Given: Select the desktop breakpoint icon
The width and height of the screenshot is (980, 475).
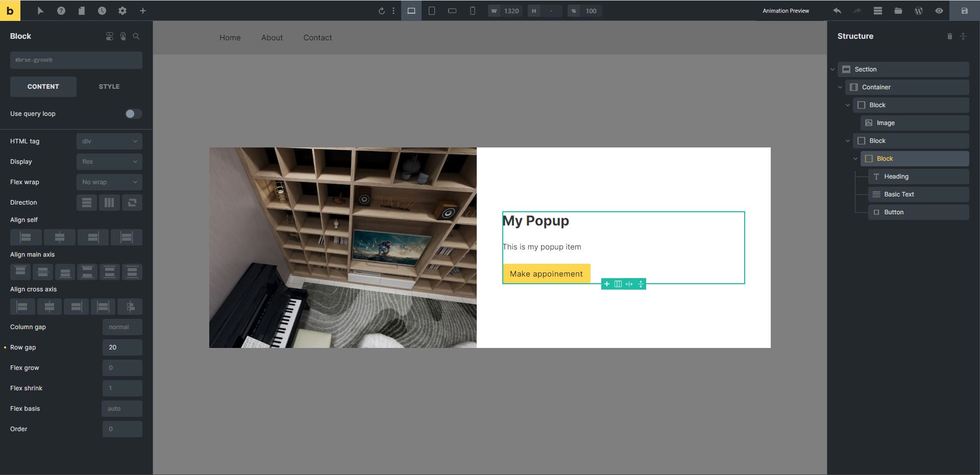Looking at the screenshot, I should coord(411,11).
